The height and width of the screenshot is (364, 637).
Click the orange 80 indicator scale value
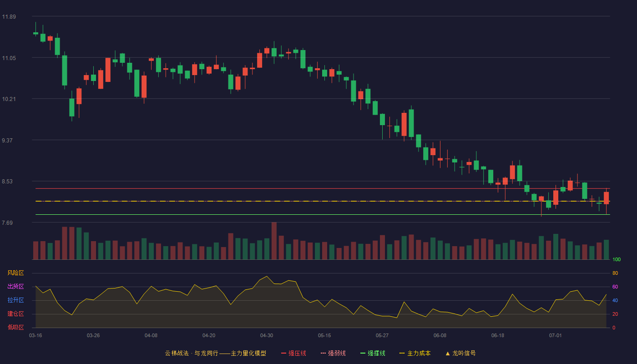tap(615, 273)
